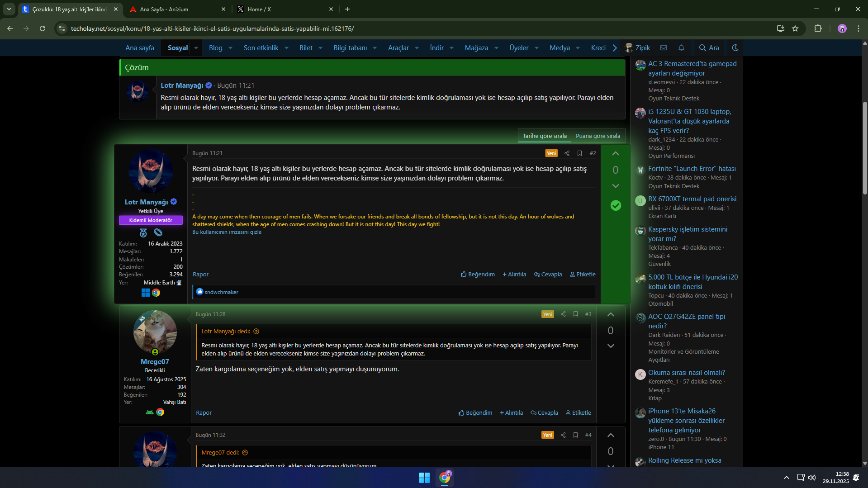This screenshot has width=868, height=488.
Task: Open Fortnite "Launch Error" hatası thread
Action: pyautogui.click(x=692, y=169)
